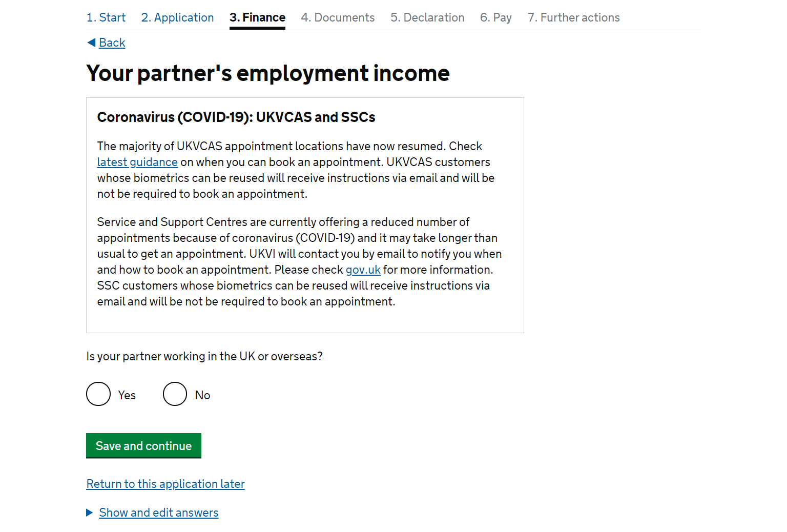Follow the gov.uk link

click(x=363, y=270)
